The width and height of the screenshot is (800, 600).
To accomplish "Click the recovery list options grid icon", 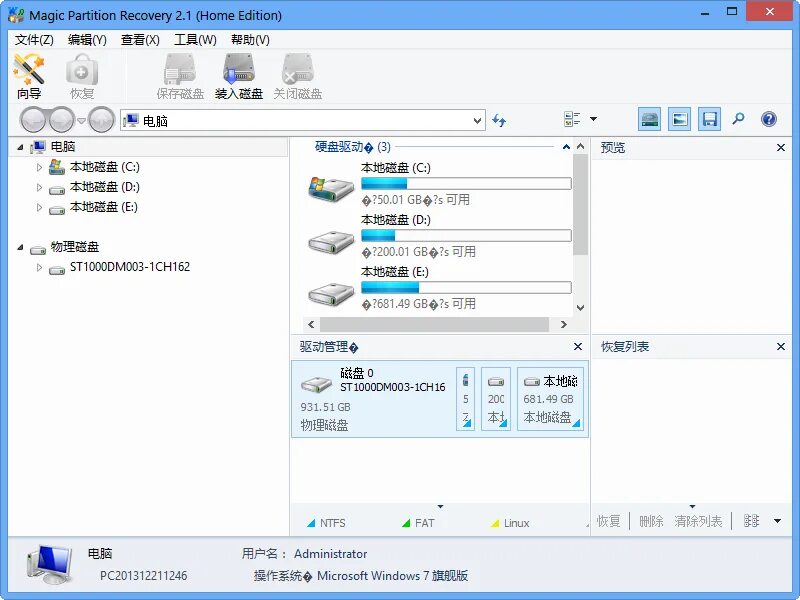I will pyautogui.click(x=751, y=521).
